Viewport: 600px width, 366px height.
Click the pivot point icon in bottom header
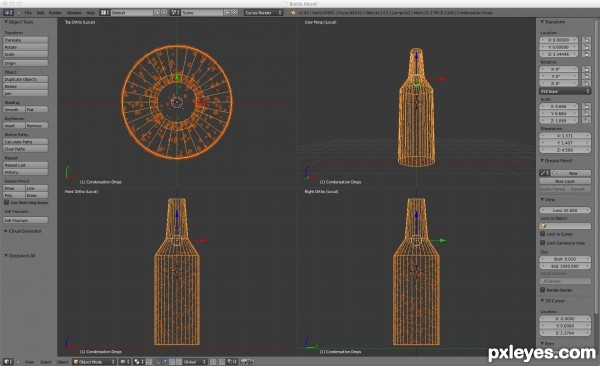click(138, 362)
